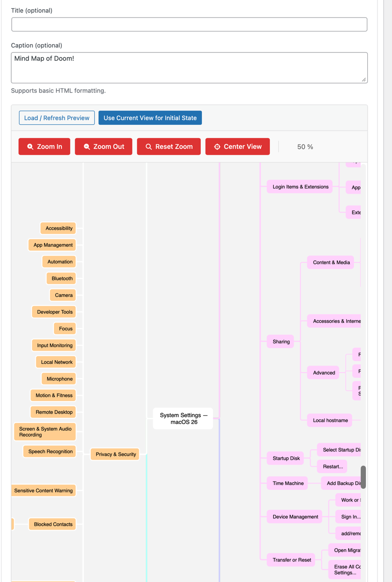Viewport: 392px width, 582px height.
Task: Click the Login Items & Extensions node
Action: (x=299, y=186)
